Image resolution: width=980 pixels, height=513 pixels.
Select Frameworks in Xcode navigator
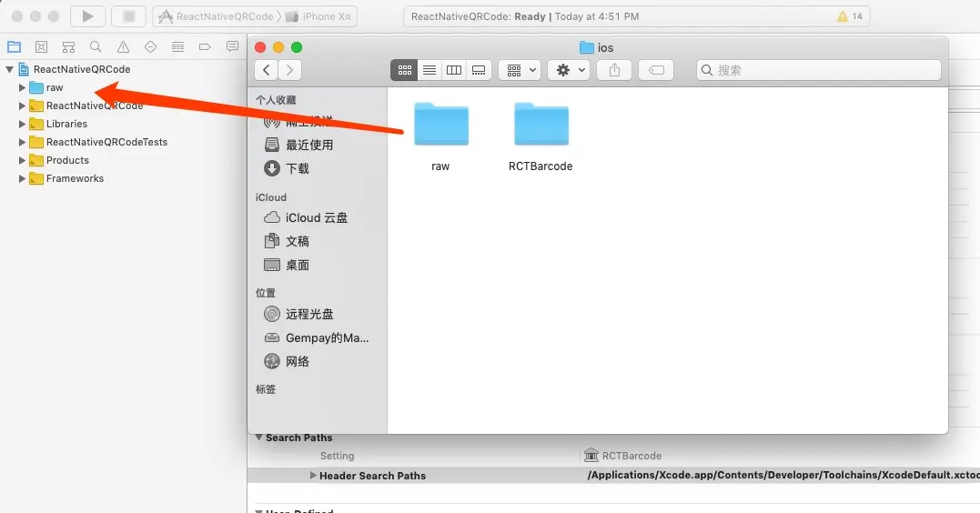[x=75, y=178]
